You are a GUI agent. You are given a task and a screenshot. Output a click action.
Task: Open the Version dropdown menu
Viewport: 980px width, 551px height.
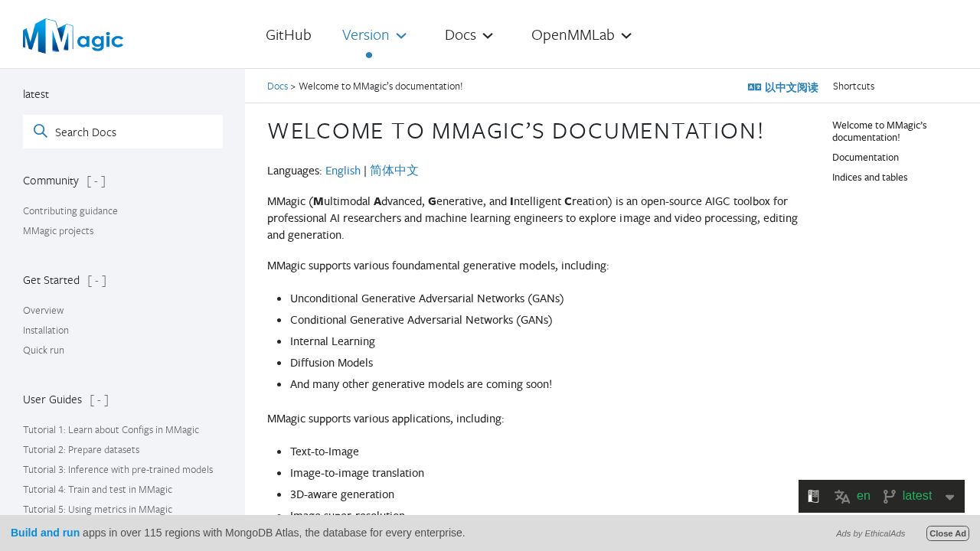pos(374,35)
